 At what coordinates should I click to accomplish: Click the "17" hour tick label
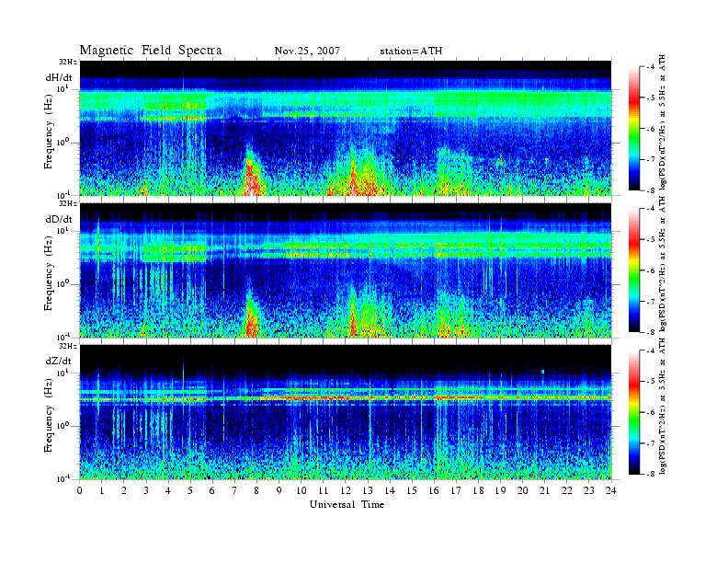pos(457,491)
